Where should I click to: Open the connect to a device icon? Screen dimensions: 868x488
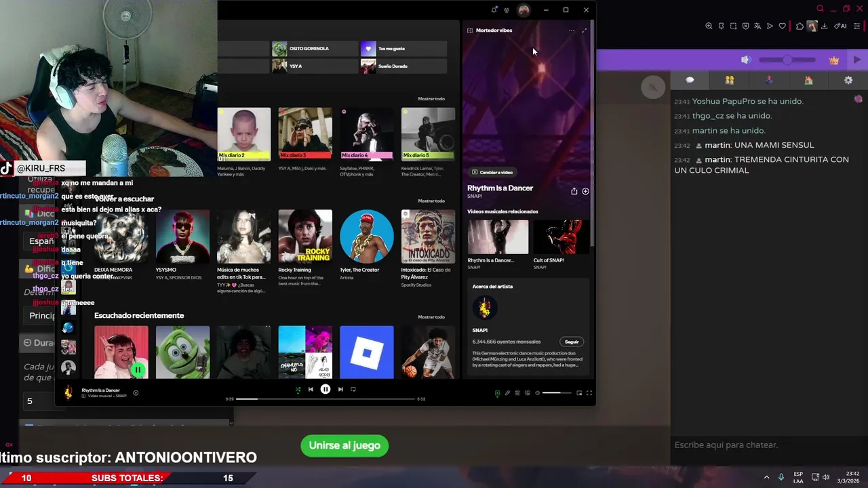click(528, 393)
